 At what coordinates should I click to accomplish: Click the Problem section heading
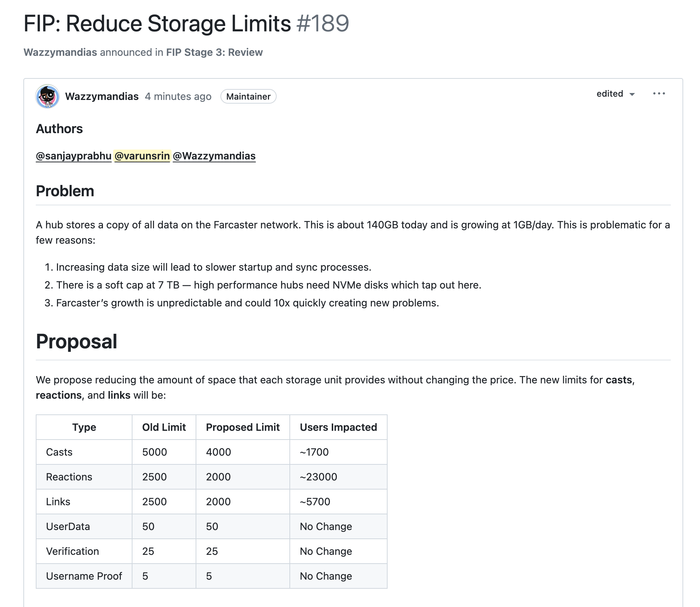click(65, 191)
